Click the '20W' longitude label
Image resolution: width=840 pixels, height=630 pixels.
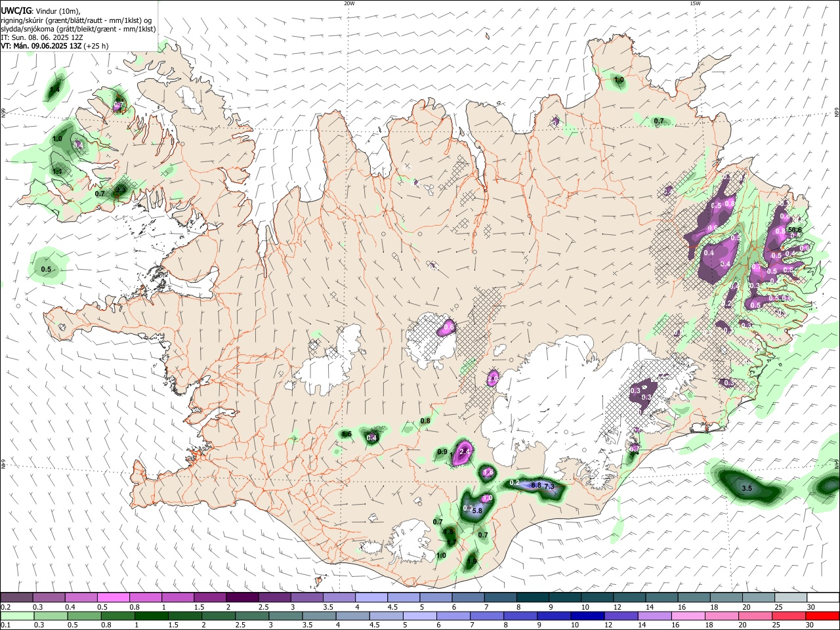(x=349, y=3)
